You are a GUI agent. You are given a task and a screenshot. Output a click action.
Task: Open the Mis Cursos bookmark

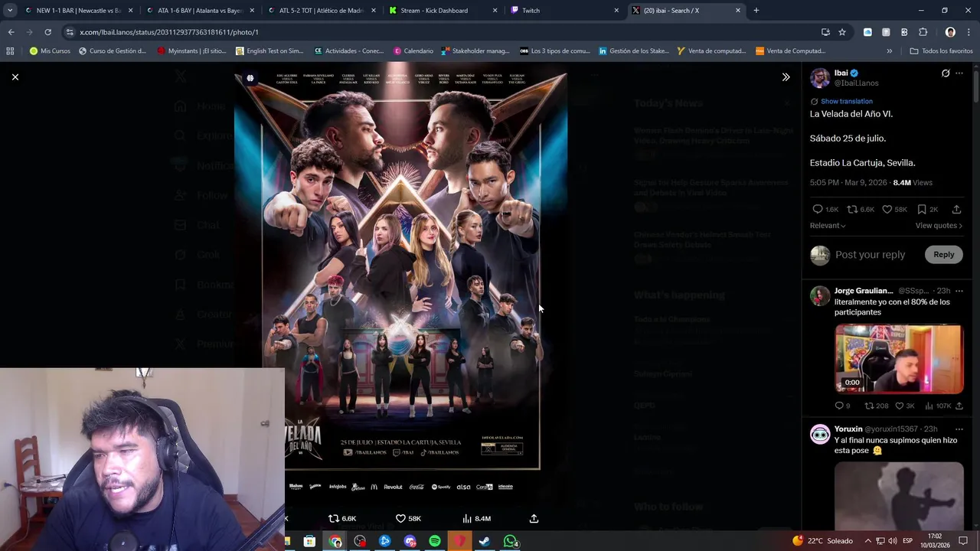coord(49,51)
